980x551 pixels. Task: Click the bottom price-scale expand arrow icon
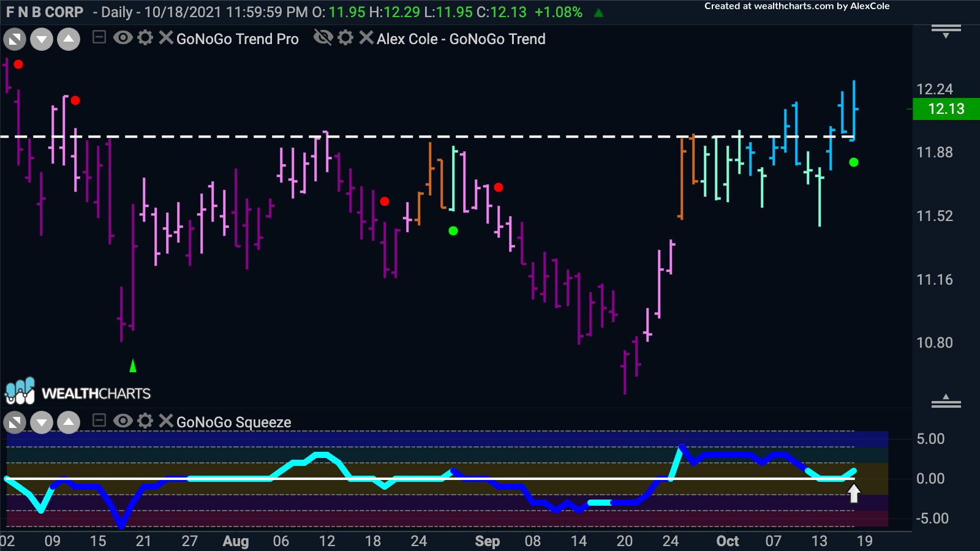[946, 401]
